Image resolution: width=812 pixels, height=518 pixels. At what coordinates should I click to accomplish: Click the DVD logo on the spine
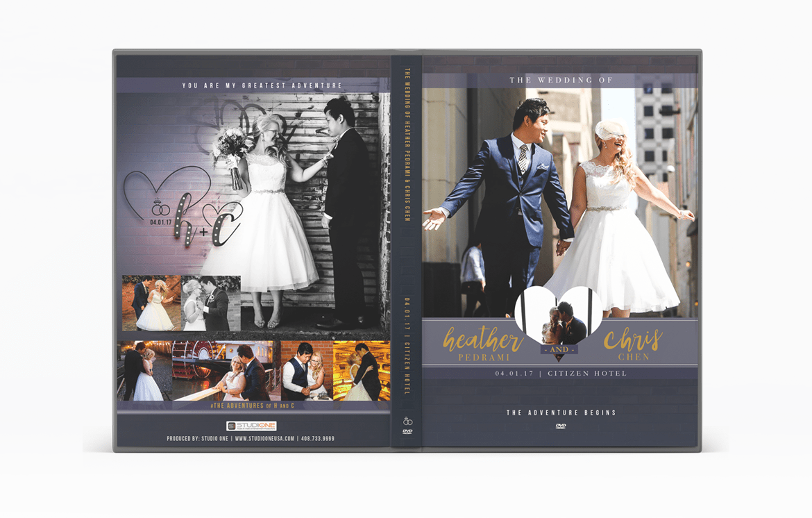pyautogui.click(x=407, y=431)
